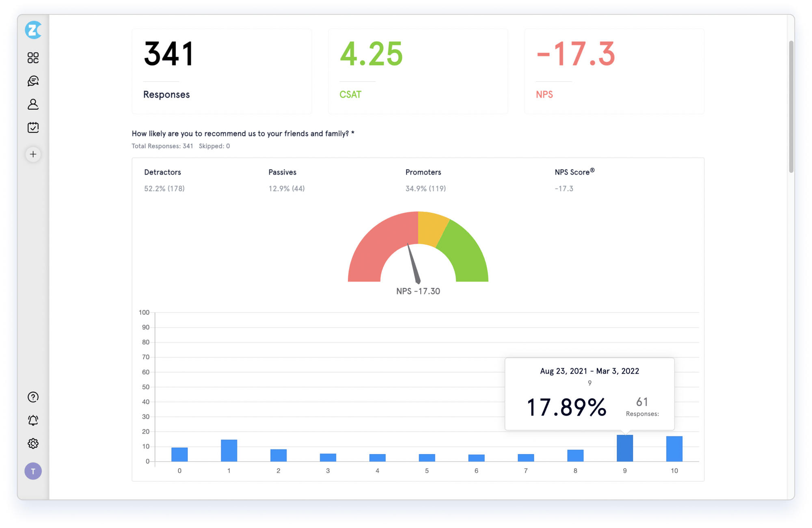The image size is (812, 528).
Task: Click the bar for score 3
Action: 328,457
